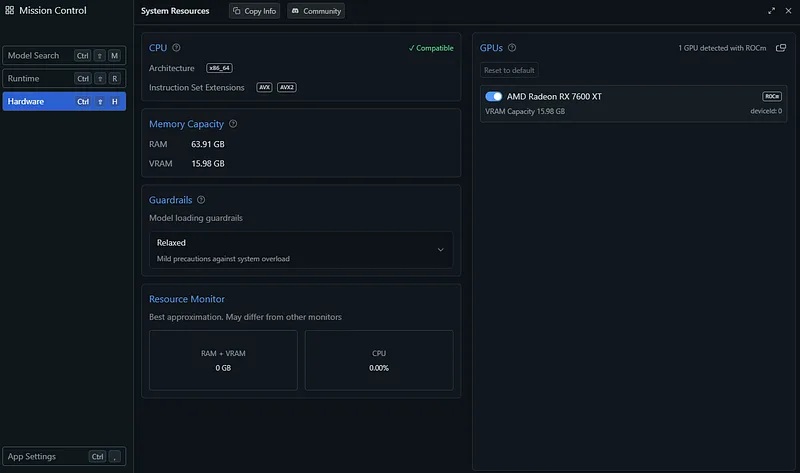This screenshot has width=800, height=473.
Task: Click the System Resources title
Action: click(x=175, y=11)
